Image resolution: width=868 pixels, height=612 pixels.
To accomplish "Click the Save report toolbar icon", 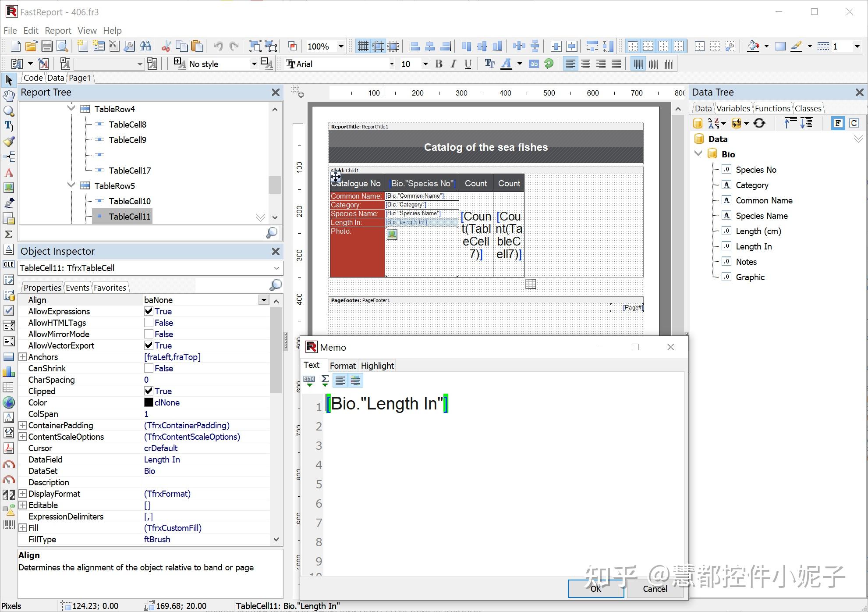I will click(46, 46).
